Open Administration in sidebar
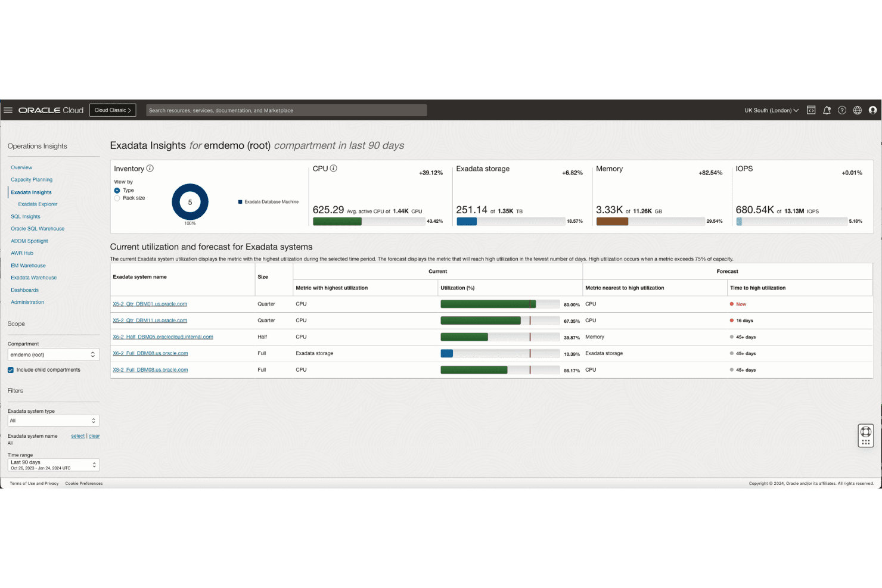 [27, 302]
